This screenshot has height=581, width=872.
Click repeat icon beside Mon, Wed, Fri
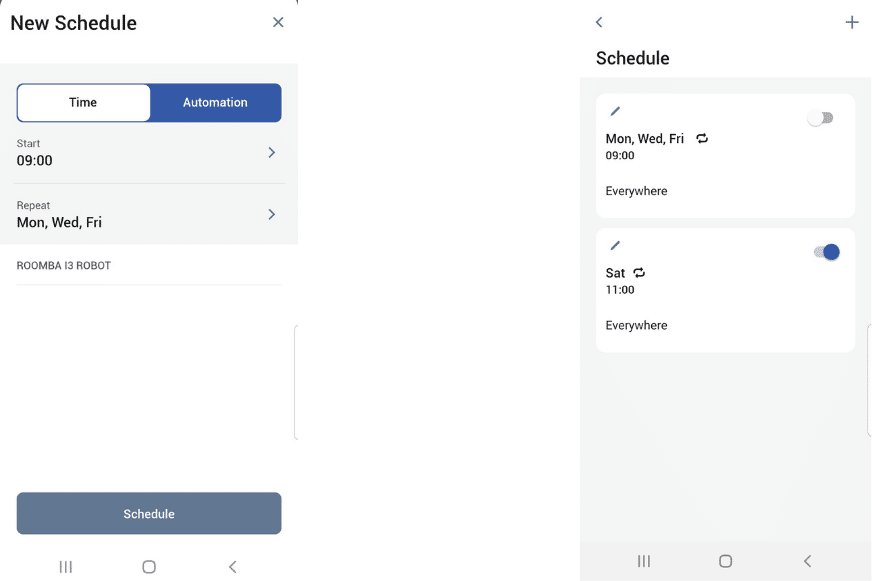(702, 139)
